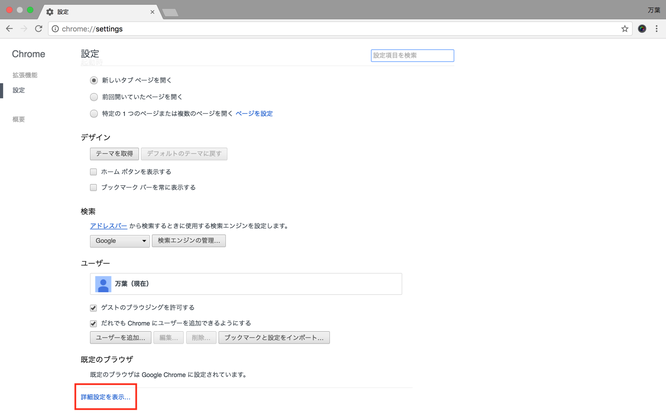Viewport: 666px width, 416px height.
Task: Open 概要 in the sidebar
Action: pyautogui.click(x=19, y=119)
